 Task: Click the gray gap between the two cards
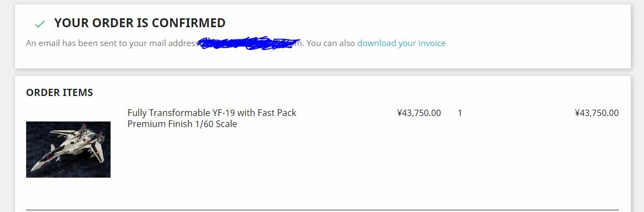(x=322, y=72)
